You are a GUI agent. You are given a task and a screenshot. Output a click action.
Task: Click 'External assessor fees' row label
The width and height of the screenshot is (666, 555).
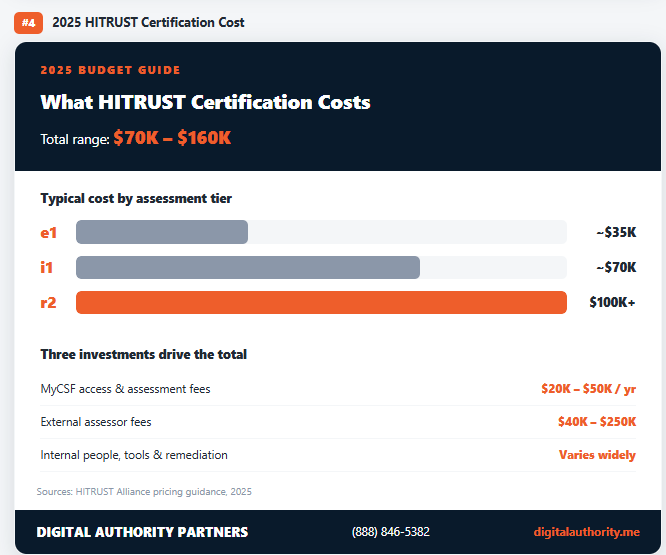(96, 422)
